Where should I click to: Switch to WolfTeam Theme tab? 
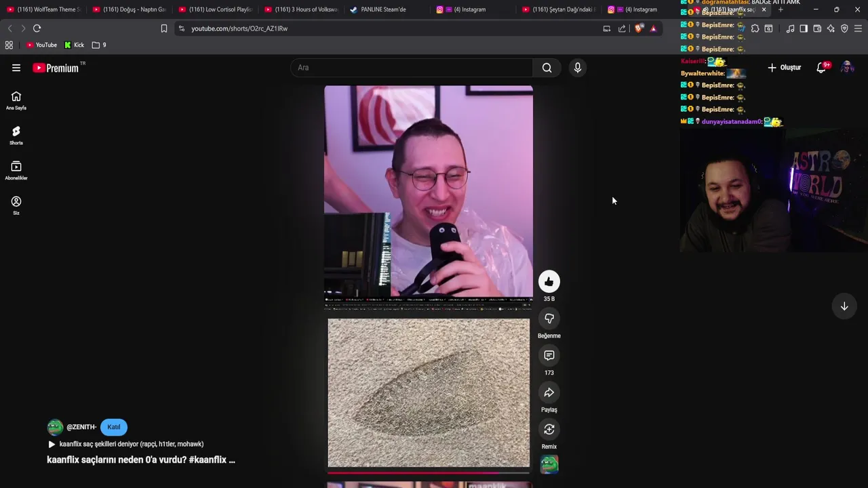tap(43, 9)
